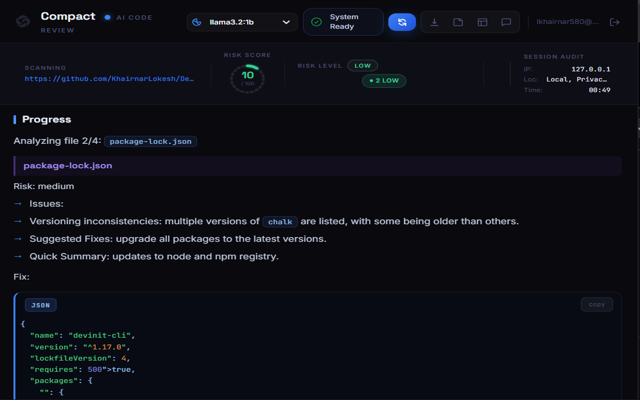Click the LOW risk level badge

pos(362,65)
